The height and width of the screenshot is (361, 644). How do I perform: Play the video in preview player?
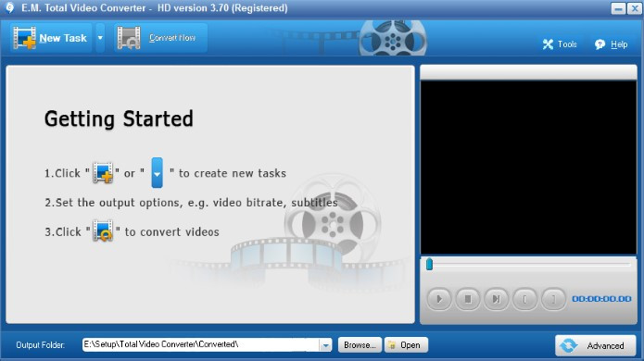(439, 299)
